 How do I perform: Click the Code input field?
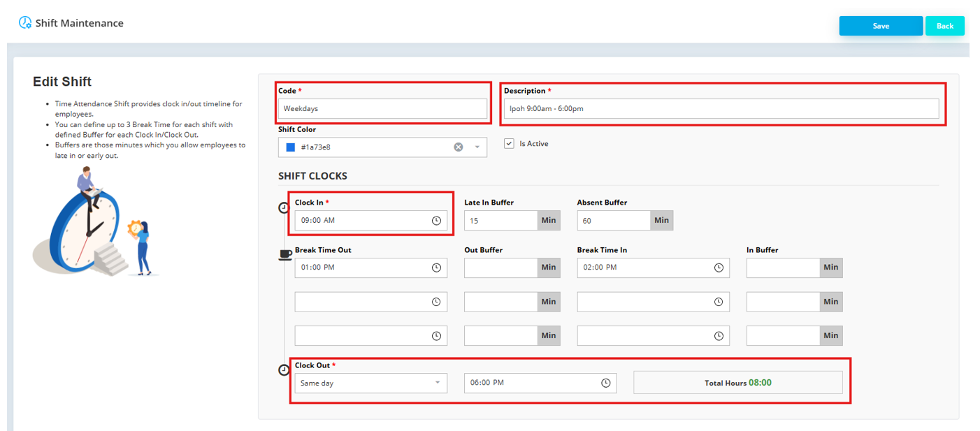click(x=382, y=109)
